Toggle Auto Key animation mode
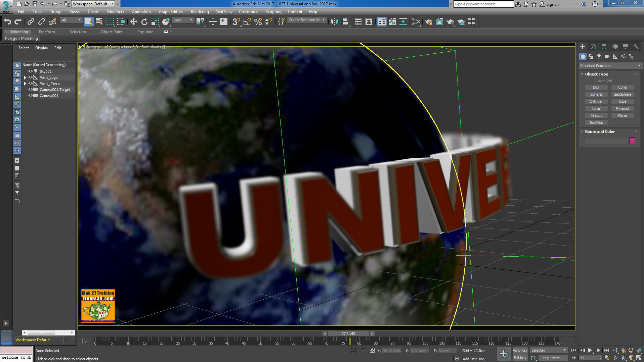644x362 pixels. pyautogui.click(x=520, y=350)
